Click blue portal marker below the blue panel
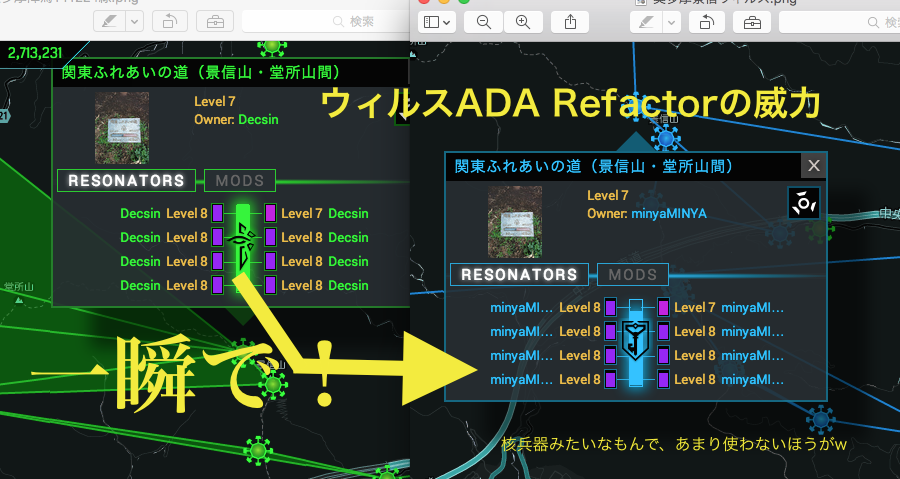This screenshot has width=900, height=479. pyautogui.click(x=821, y=419)
